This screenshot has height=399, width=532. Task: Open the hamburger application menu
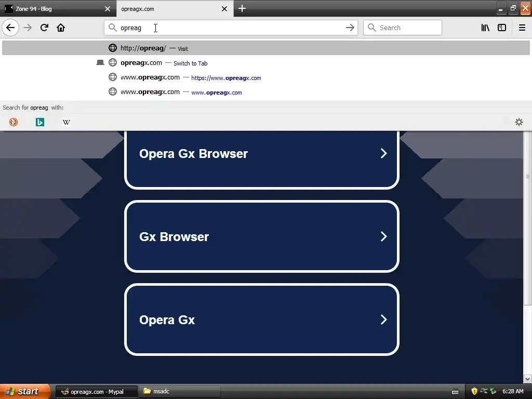[x=522, y=28]
